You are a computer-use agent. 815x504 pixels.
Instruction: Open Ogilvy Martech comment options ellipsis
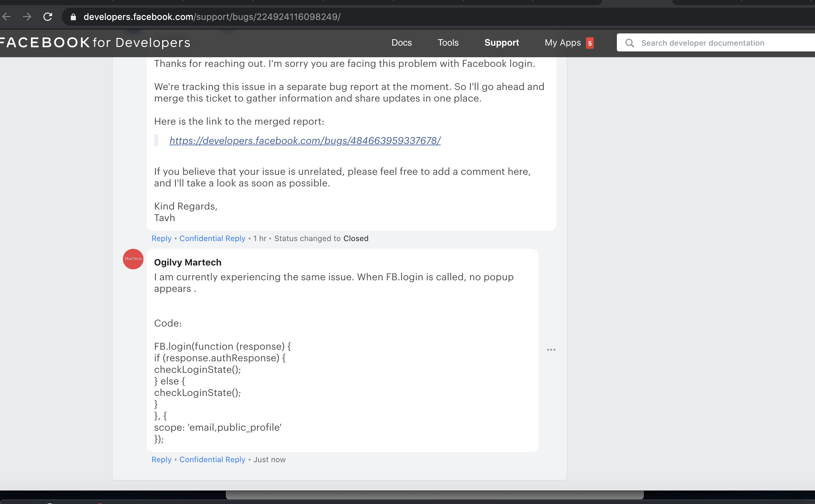pyautogui.click(x=551, y=350)
